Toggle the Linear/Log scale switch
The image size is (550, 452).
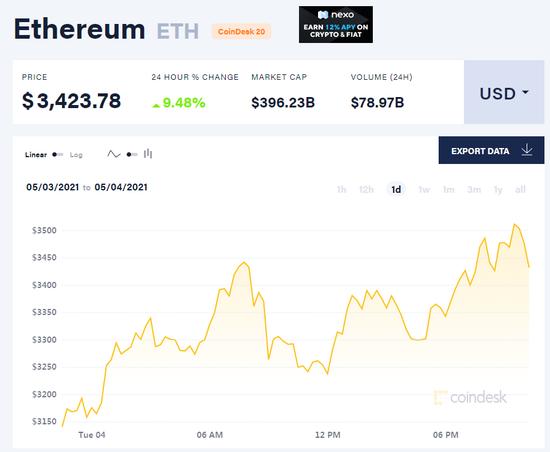point(58,155)
